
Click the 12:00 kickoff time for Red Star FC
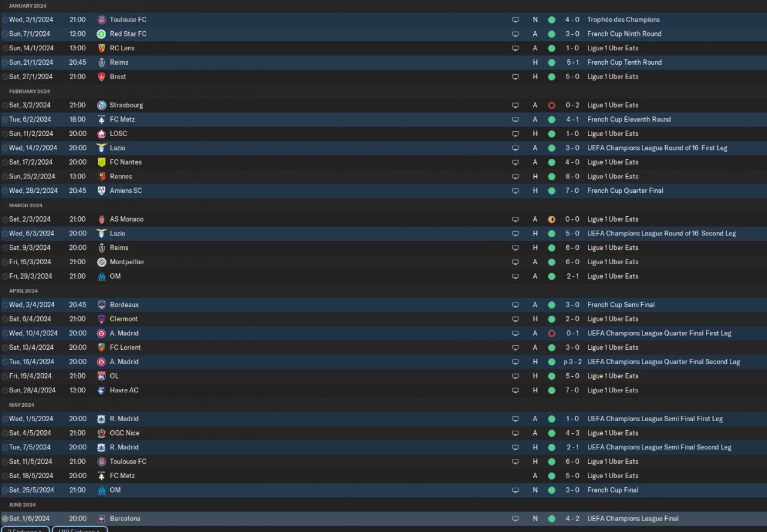(78, 34)
